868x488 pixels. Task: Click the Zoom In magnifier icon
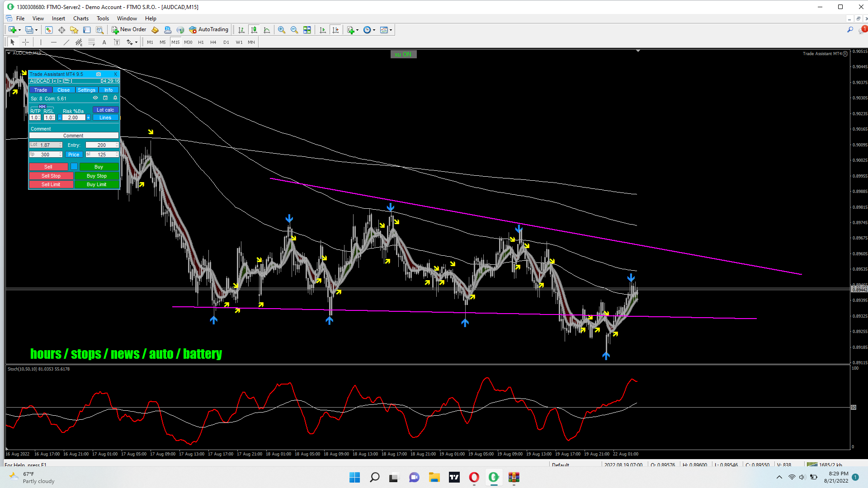click(282, 30)
